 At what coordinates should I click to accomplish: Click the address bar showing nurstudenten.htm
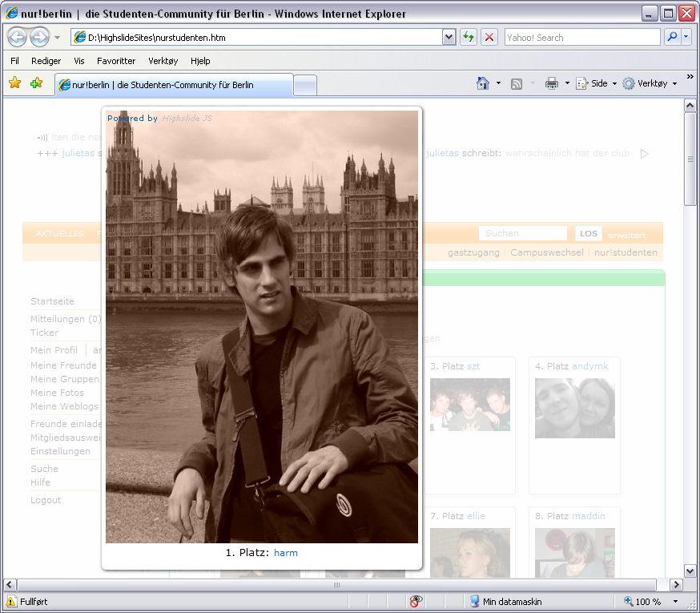tap(257, 38)
